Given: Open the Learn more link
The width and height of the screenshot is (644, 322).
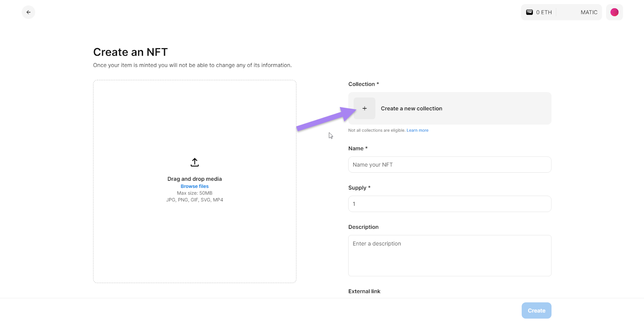Looking at the screenshot, I should (x=417, y=130).
